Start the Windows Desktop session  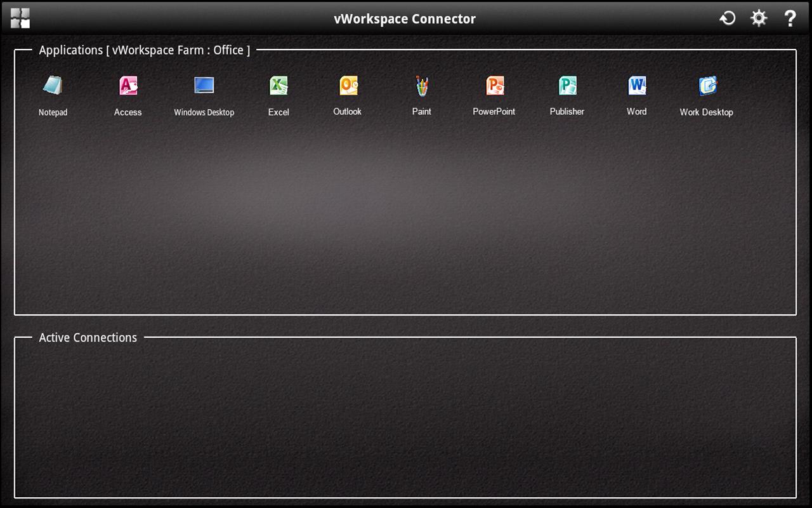[x=204, y=86]
